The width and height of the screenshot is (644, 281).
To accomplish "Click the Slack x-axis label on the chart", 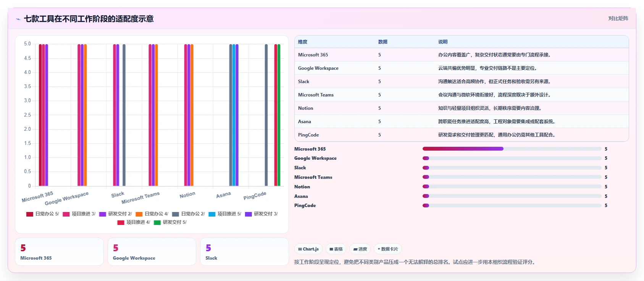I will [x=118, y=195].
